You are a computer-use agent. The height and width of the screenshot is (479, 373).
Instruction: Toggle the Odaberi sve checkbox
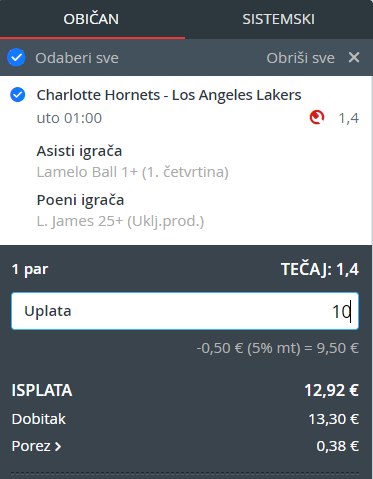[x=16, y=57]
